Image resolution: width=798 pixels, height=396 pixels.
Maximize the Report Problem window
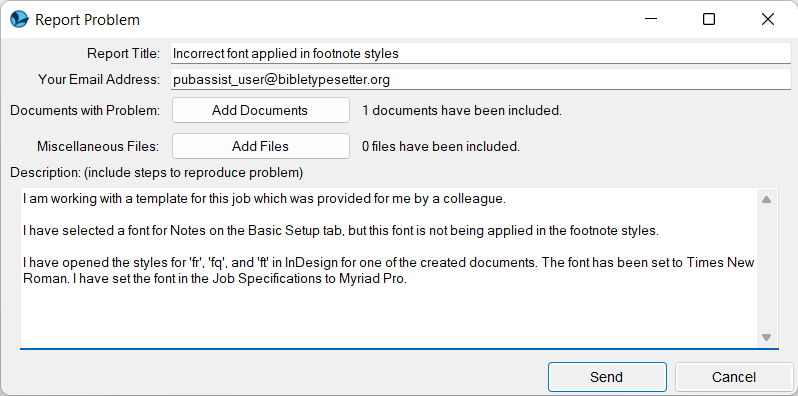(709, 19)
